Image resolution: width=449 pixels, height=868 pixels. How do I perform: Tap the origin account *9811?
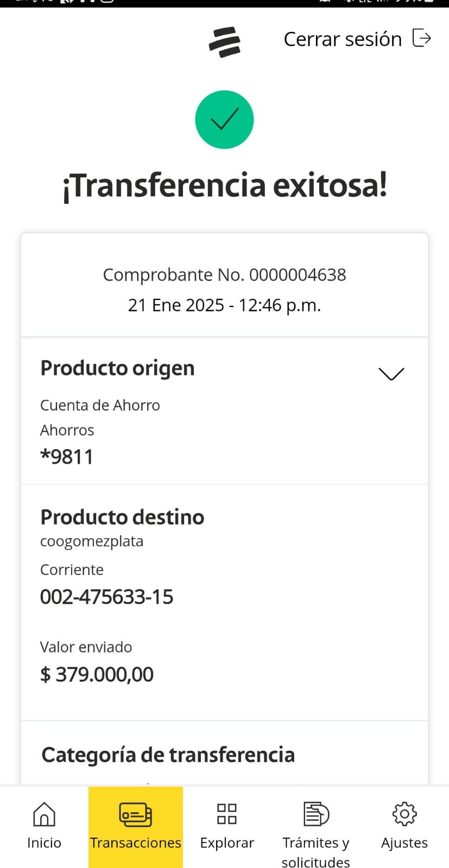click(67, 457)
